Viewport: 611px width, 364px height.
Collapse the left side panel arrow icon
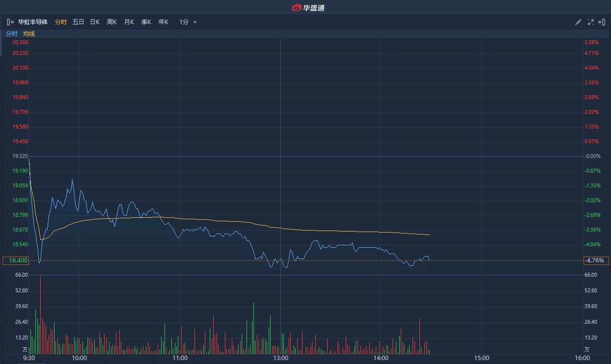pos(10,22)
